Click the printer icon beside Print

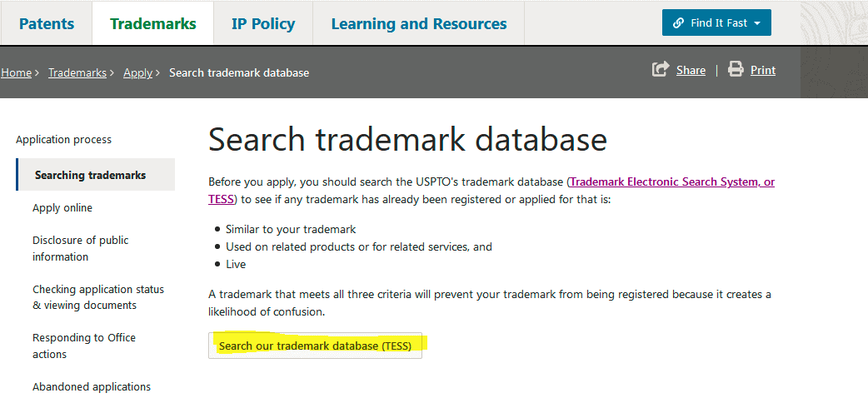[x=736, y=70]
